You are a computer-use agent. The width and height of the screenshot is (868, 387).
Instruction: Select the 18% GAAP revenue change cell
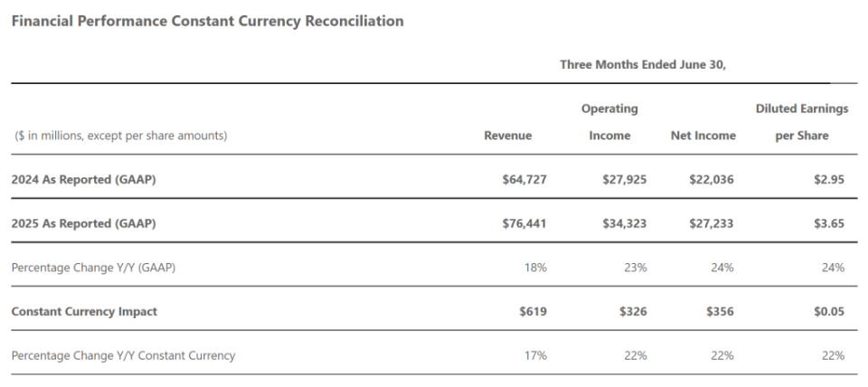click(x=536, y=268)
